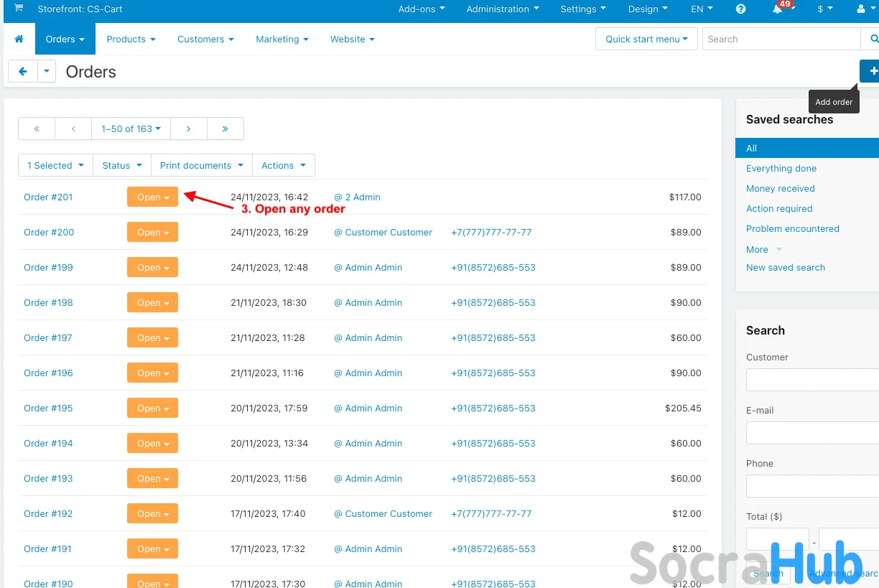Click the plus Add order button
Image resolution: width=879 pixels, height=588 pixels.
point(872,71)
